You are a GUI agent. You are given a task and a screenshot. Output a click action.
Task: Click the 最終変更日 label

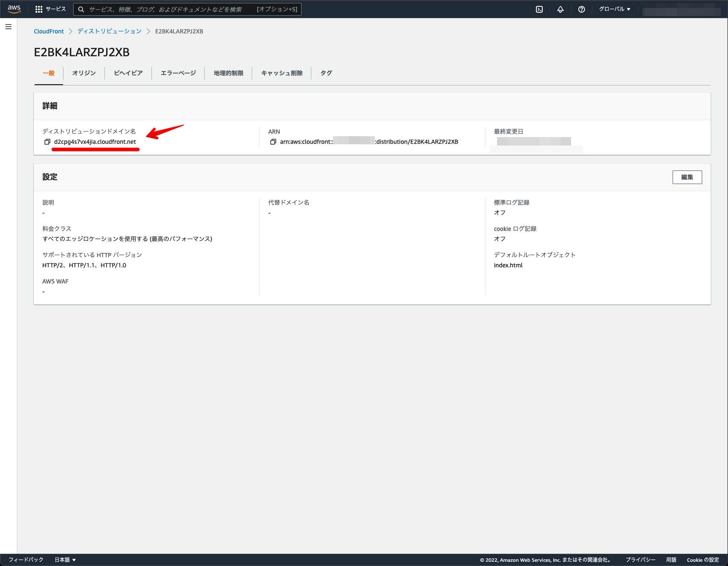pos(508,132)
